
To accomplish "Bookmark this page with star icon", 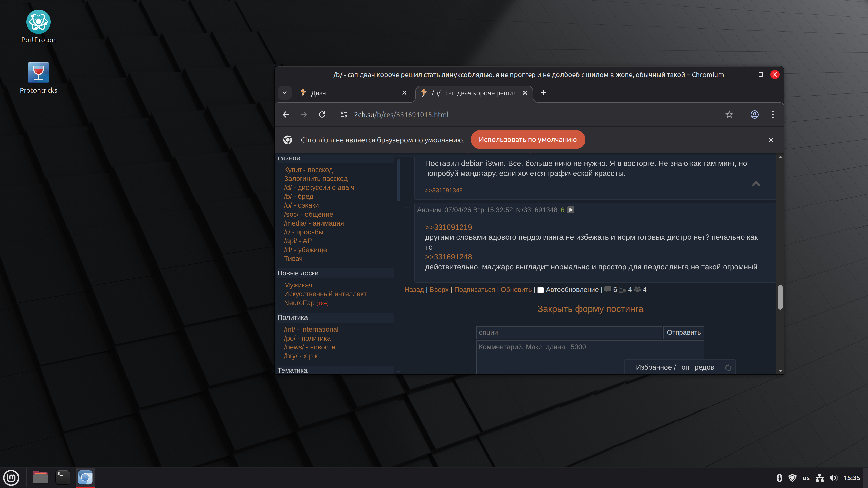I will pos(729,115).
